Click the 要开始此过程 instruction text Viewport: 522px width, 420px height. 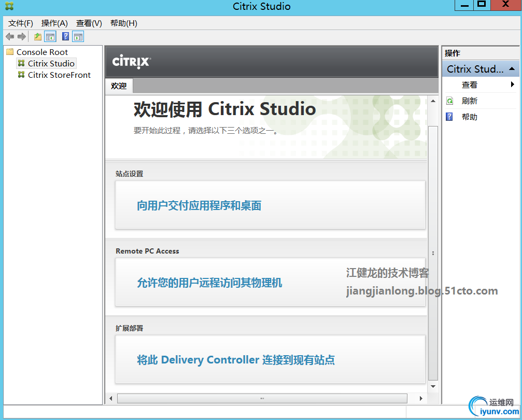(206, 131)
